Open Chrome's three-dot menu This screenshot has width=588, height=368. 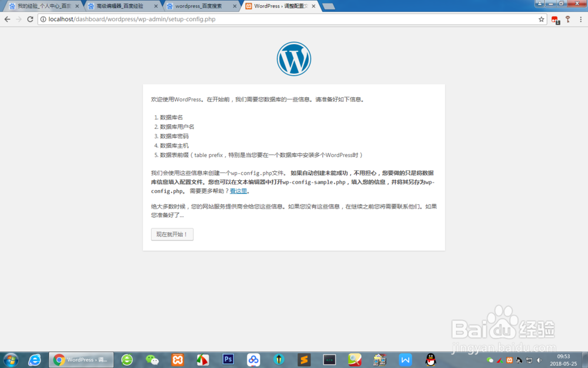tap(580, 19)
